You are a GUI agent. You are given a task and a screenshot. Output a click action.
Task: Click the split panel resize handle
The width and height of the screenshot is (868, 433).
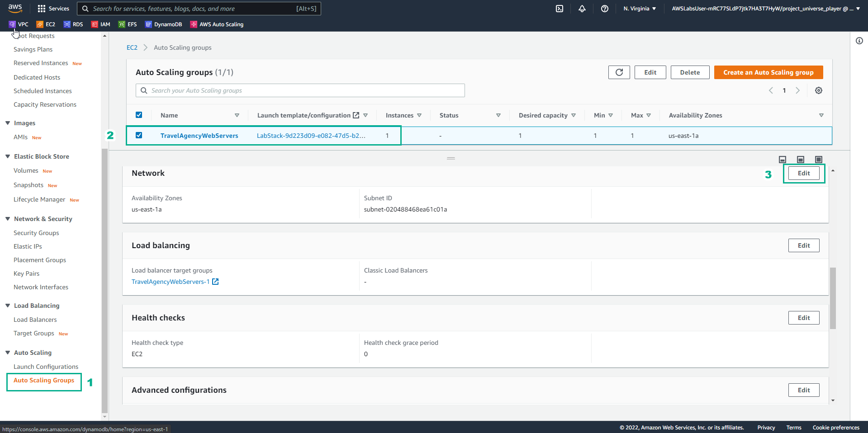coord(451,158)
